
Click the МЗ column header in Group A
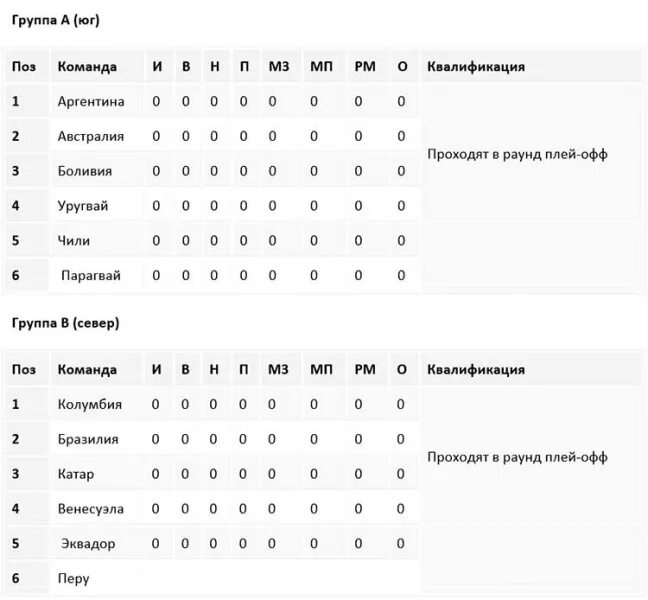(279, 67)
